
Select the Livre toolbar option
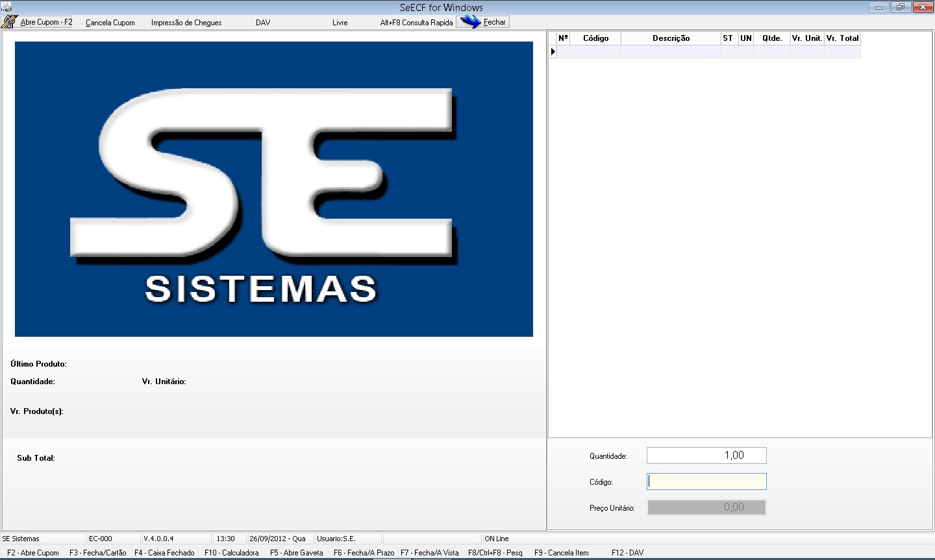click(x=340, y=23)
